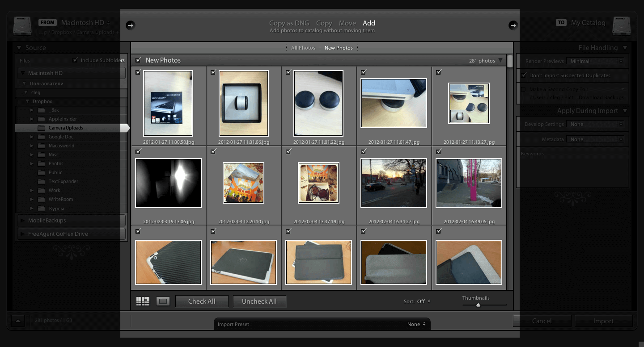Select Add import mode

click(369, 23)
